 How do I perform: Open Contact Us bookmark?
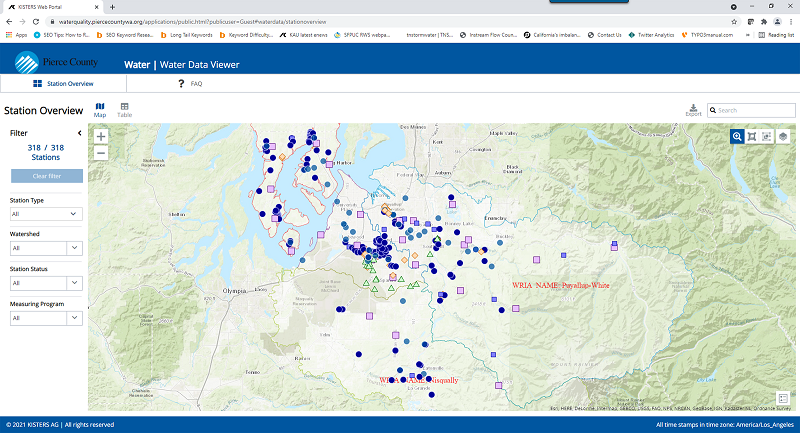pos(605,35)
